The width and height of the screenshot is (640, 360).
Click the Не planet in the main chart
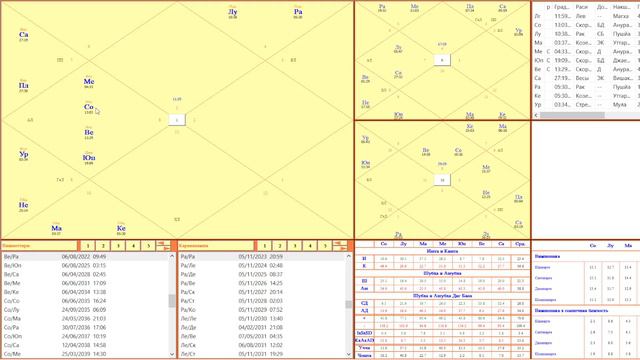point(24,205)
